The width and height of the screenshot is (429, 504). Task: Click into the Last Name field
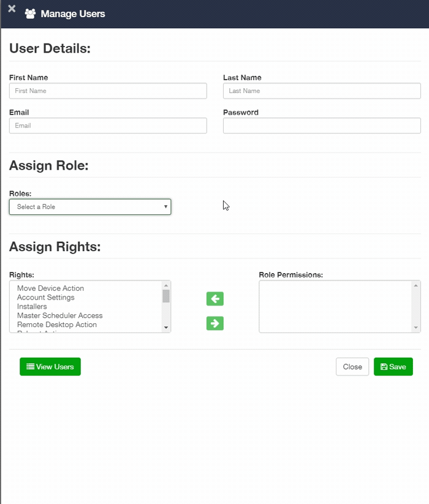tap(322, 91)
